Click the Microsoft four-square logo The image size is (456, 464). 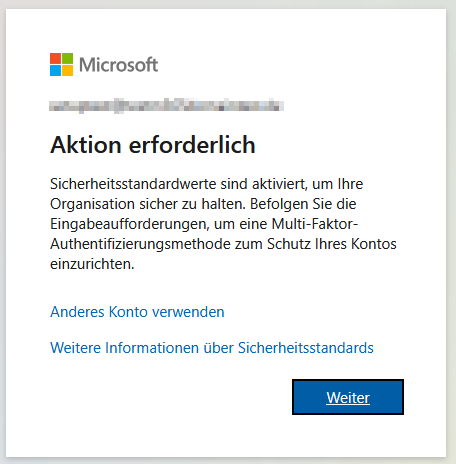click(x=61, y=64)
